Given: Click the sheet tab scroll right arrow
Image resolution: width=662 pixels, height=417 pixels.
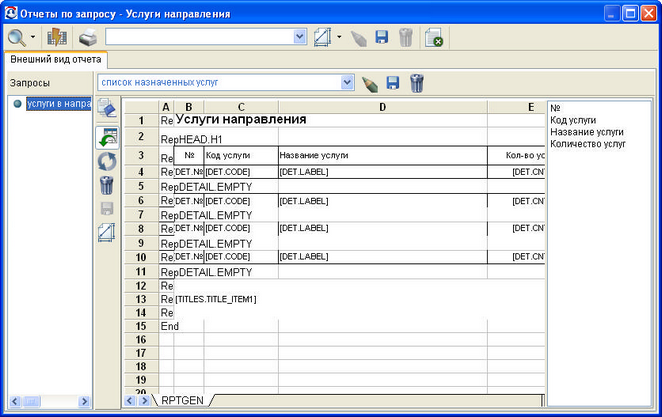Looking at the screenshot, I should (144, 401).
